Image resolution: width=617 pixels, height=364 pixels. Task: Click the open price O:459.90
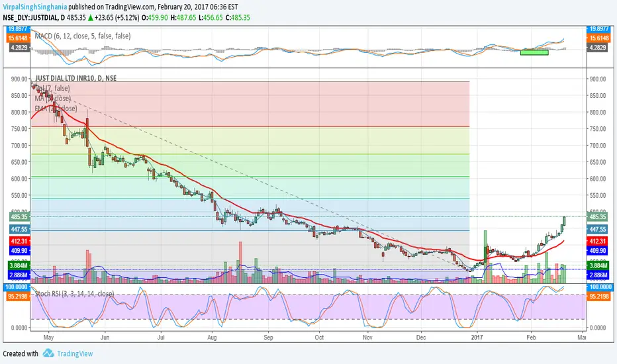[155, 17]
